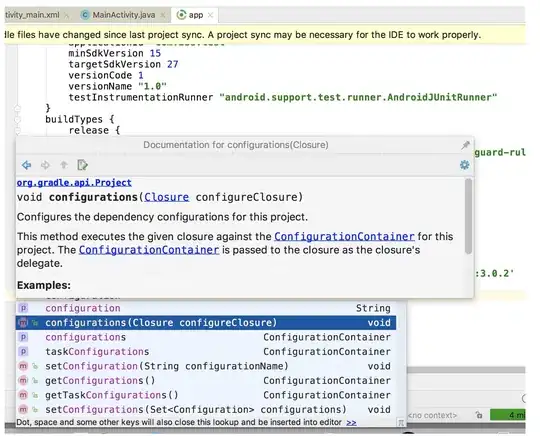The height and width of the screenshot is (436, 540).
Task: Select setConfigurations(Set<Configuration> configurations) completion
Action: (x=206, y=409)
